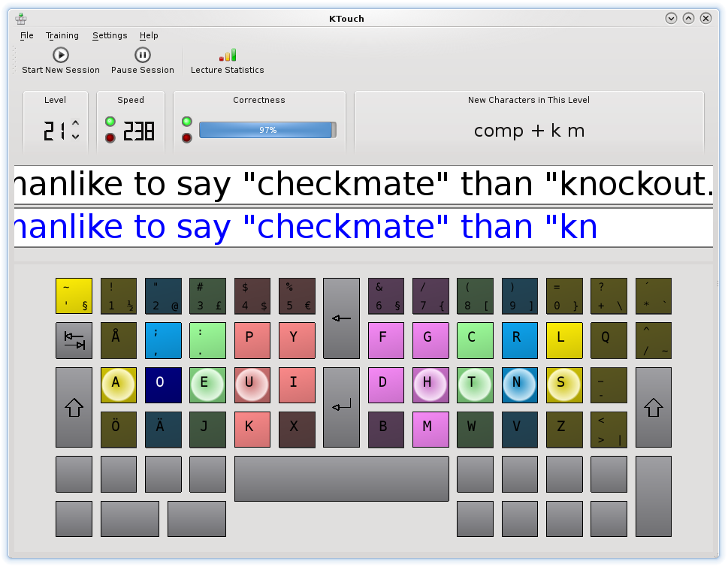The height and width of the screenshot is (567, 728).
Task: Click the Start New Session play icon
Action: click(61, 55)
